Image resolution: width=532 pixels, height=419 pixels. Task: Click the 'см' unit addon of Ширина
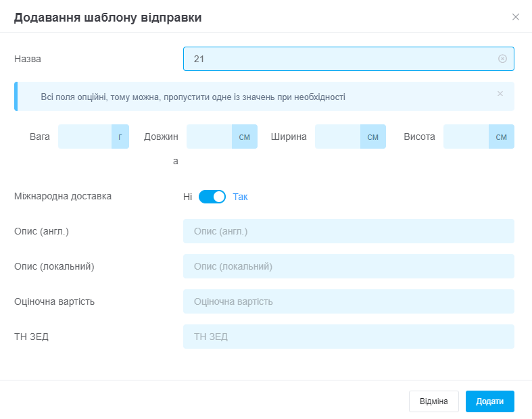(x=373, y=137)
